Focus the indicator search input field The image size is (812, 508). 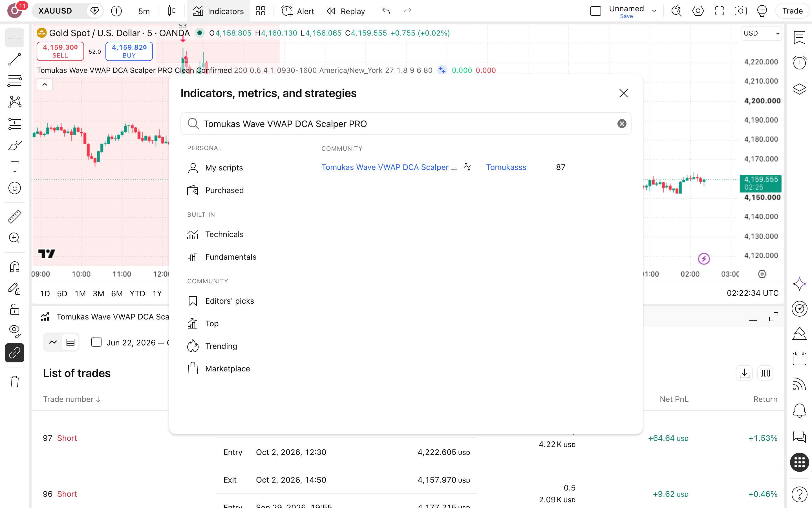[x=406, y=124]
